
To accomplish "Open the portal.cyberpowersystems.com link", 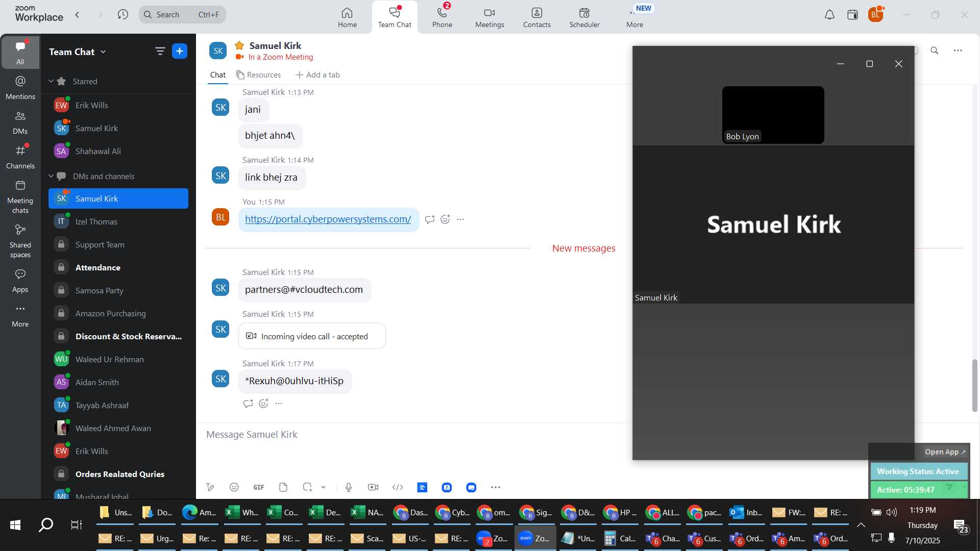I will pyautogui.click(x=328, y=219).
